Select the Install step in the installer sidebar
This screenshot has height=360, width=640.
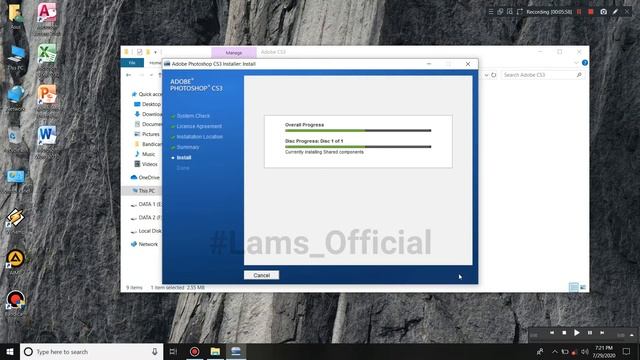[184, 158]
